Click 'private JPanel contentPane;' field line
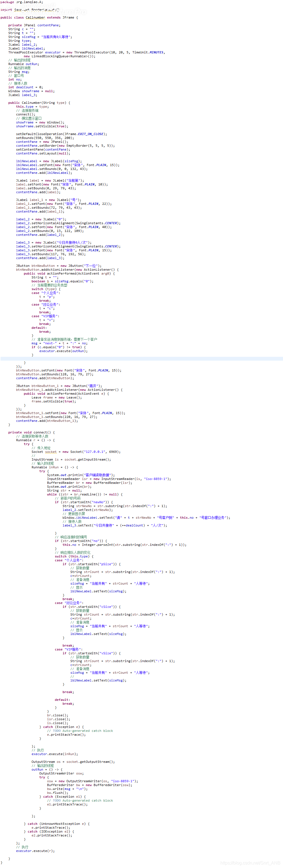 pos(34,25)
